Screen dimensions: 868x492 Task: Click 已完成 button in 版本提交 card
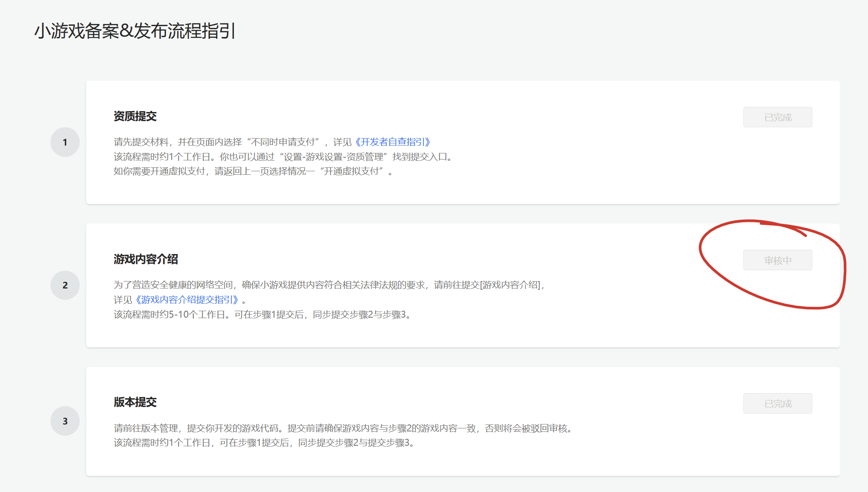777,404
